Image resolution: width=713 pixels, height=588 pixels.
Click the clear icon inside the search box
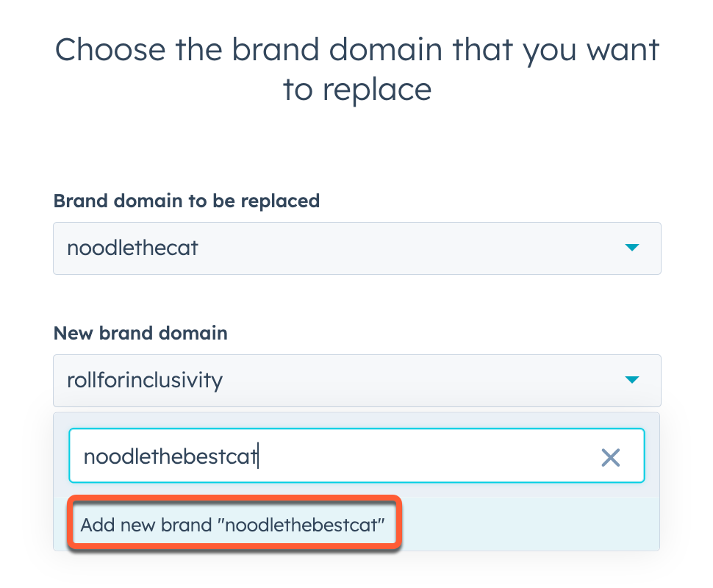pos(610,457)
